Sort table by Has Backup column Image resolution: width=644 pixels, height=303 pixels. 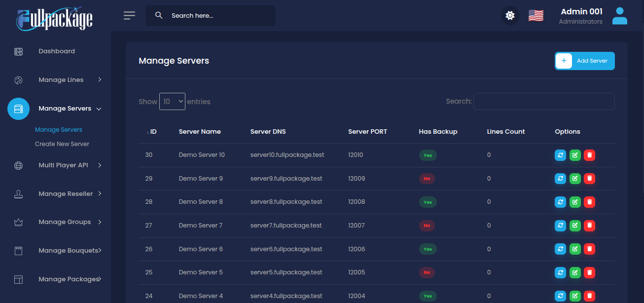[x=438, y=132]
